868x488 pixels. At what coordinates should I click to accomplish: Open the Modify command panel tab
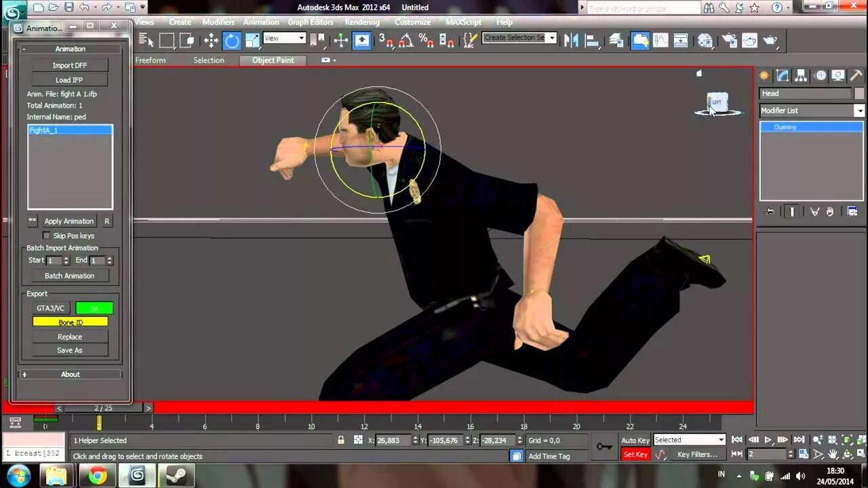(x=783, y=75)
